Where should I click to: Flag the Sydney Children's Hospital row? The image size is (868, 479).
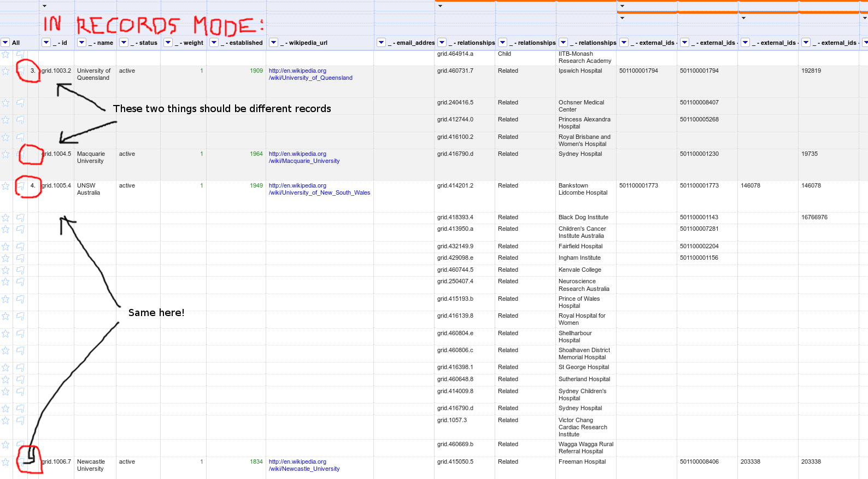point(20,392)
